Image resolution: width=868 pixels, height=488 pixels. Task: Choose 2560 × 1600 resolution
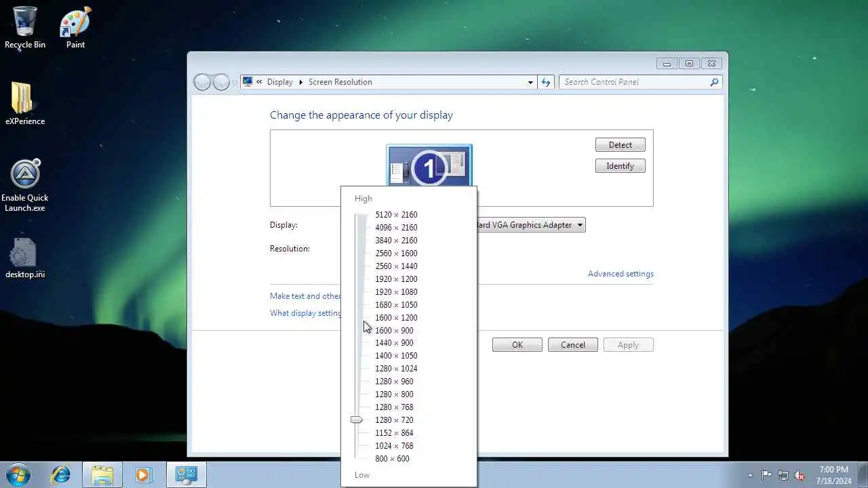pyautogui.click(x=396, y=253)
